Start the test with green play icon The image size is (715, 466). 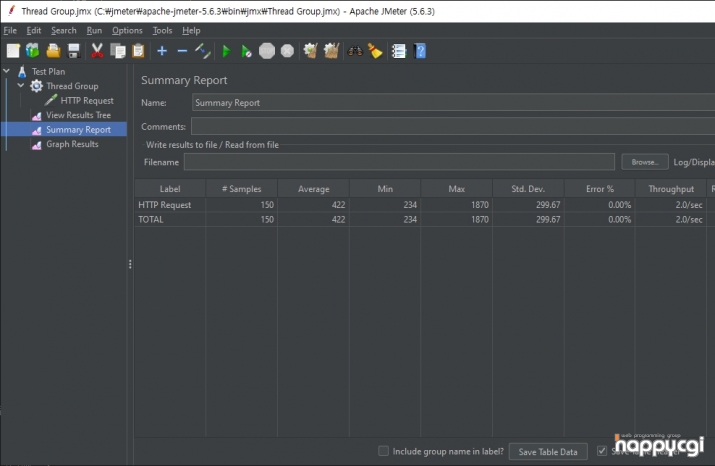[x=226, y=51]
